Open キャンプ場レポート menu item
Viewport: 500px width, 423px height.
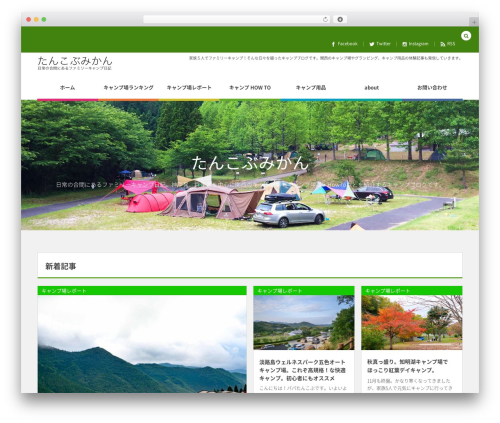click(189, 88)
